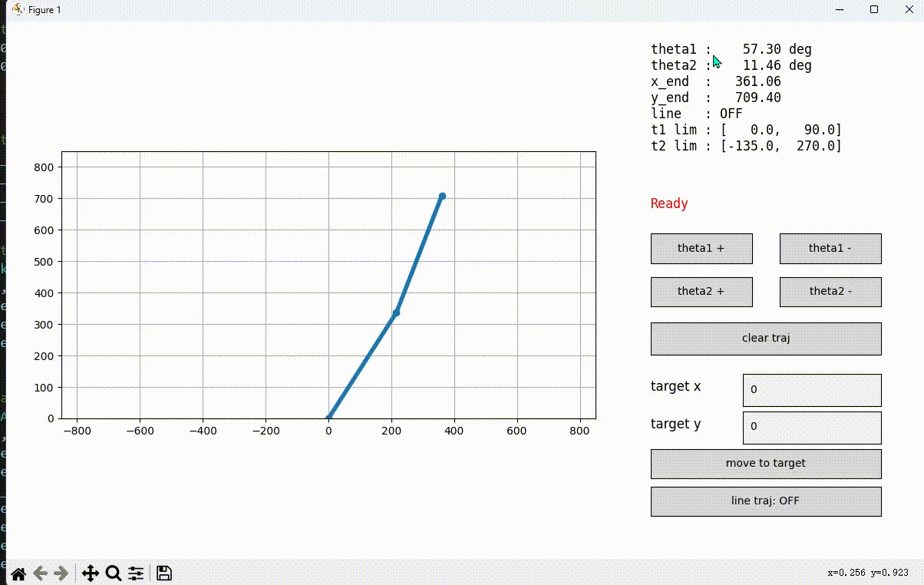Maximize the Figure 1 window
The height and width of the screenshot is (585, 924).
click(874, 9)
